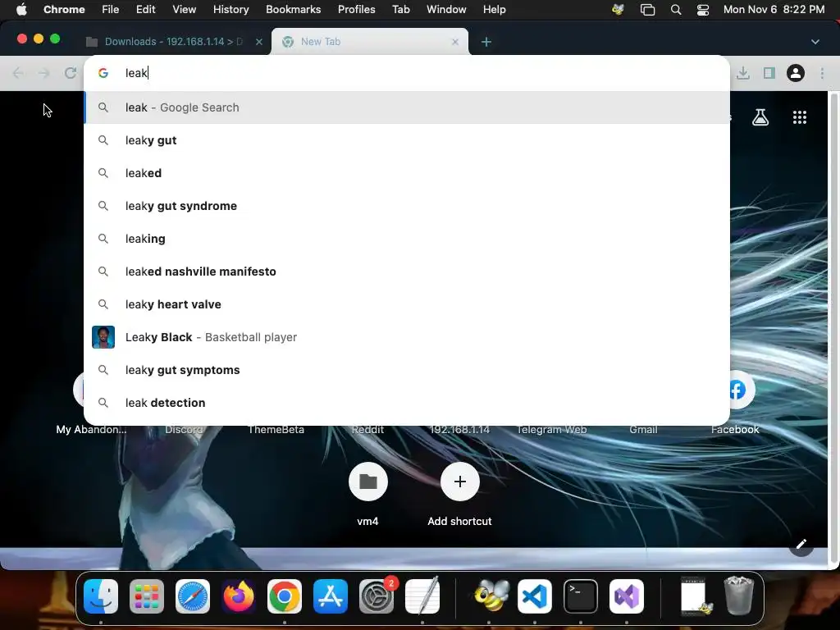Open Launchpad from the dock

pyautogui.click(x=147, y=596)
